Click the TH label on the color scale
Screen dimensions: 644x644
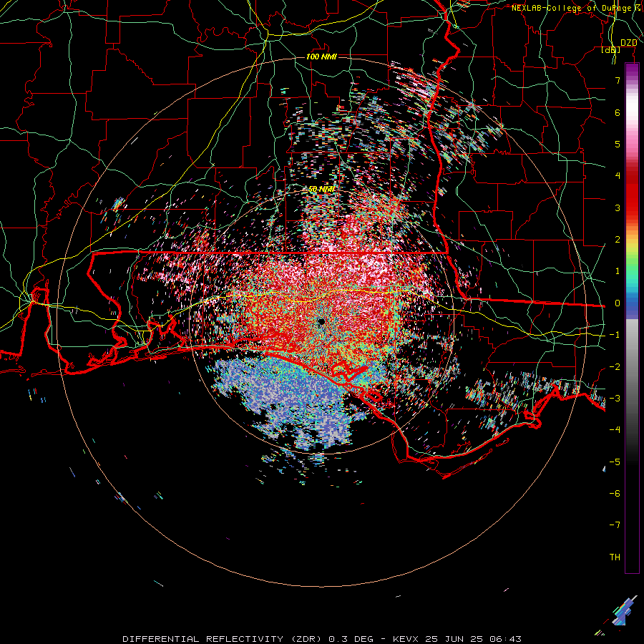click(x=615, y=557)
